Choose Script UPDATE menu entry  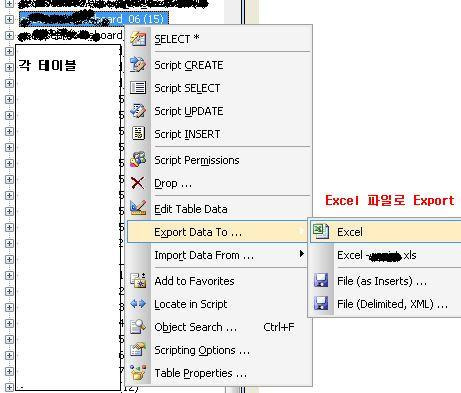click(218, 111)
